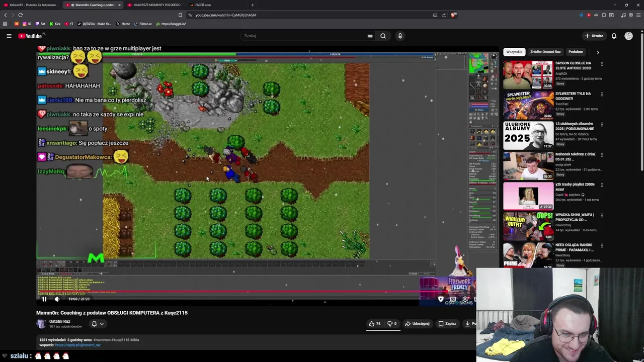This screenshot has height=362, width=644.
Task: Save the video with Zapisz
Action: coord(447,324)
